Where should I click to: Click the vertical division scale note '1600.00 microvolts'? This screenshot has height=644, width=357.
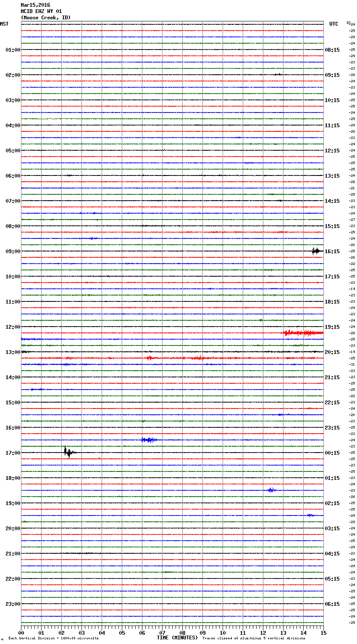79,638
